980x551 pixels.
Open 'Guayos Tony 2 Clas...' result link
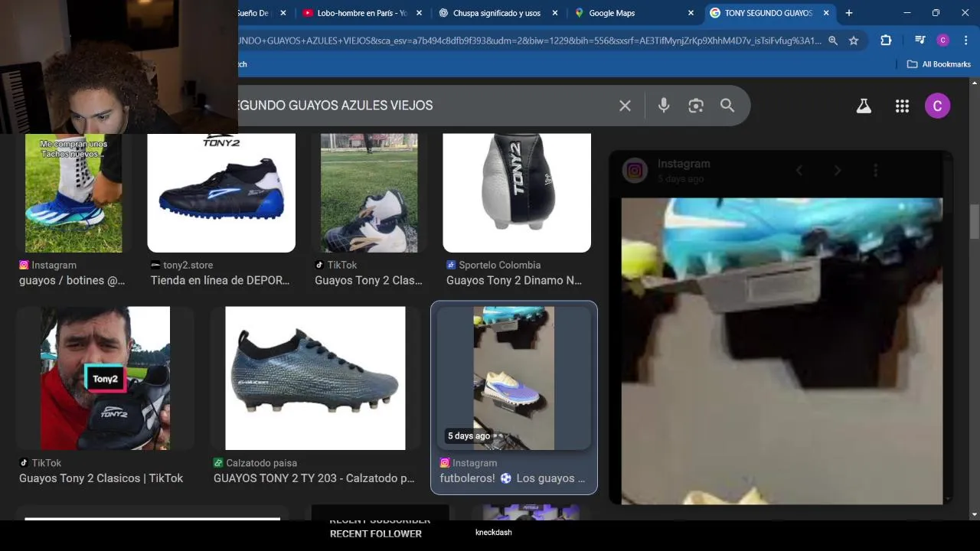(x=368, y=280)
